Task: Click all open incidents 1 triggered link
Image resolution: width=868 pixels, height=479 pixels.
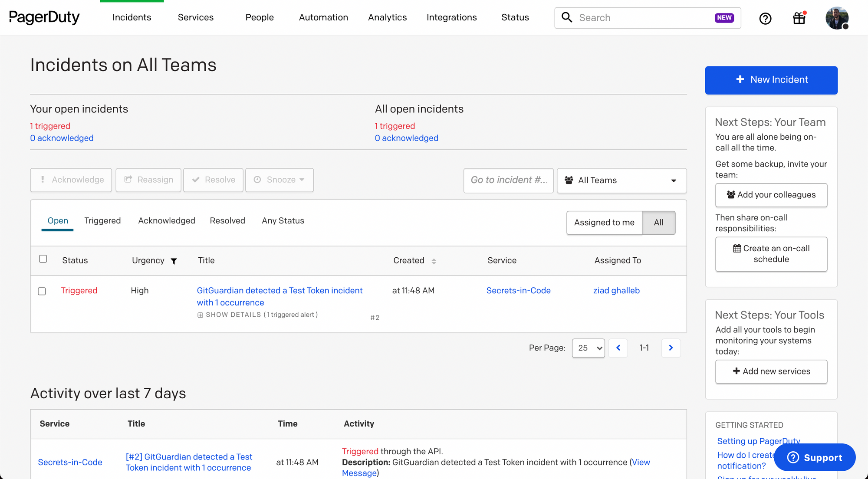Action: coord(395,126)
